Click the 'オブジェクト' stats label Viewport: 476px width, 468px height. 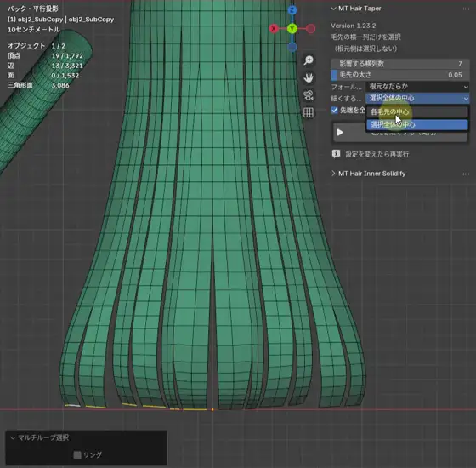[26, 46]
